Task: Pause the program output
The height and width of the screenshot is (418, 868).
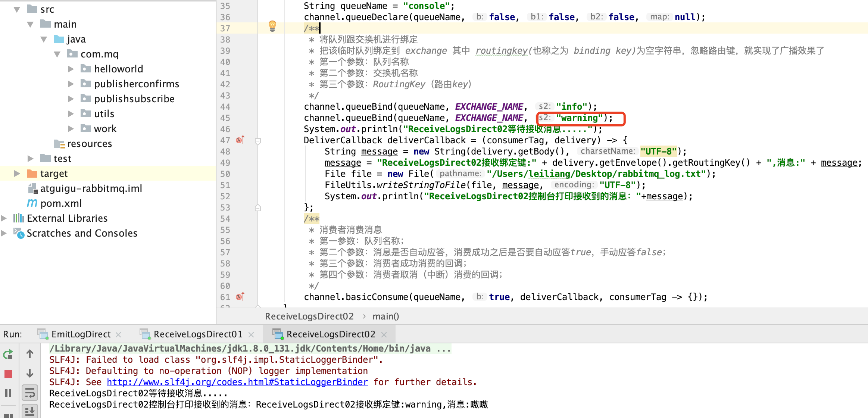Action: [8, 393]
